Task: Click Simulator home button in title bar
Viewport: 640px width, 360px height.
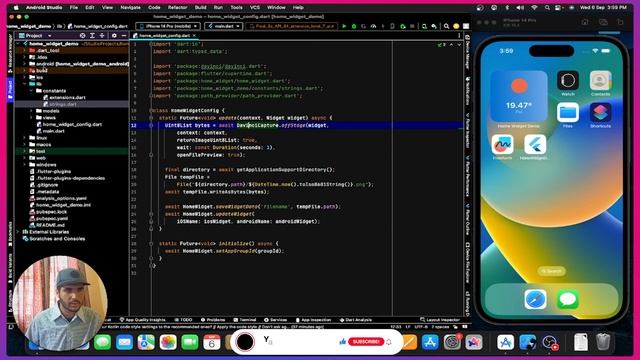Action: pyautogui.click(x=585, y=22)
